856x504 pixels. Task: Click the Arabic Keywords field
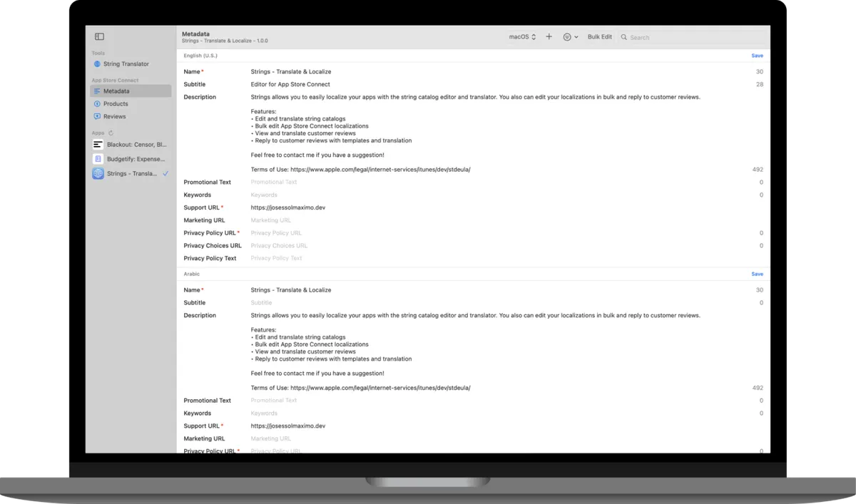[x=499, y=413]
